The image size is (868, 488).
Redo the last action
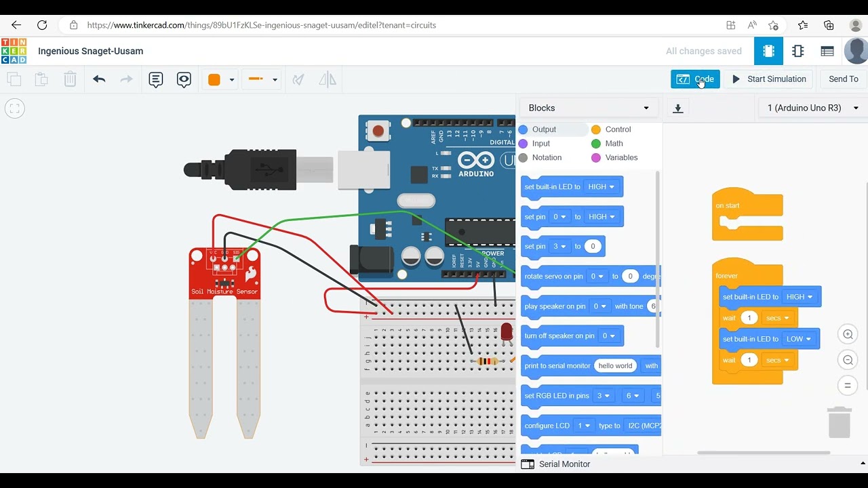click(126, 79)
